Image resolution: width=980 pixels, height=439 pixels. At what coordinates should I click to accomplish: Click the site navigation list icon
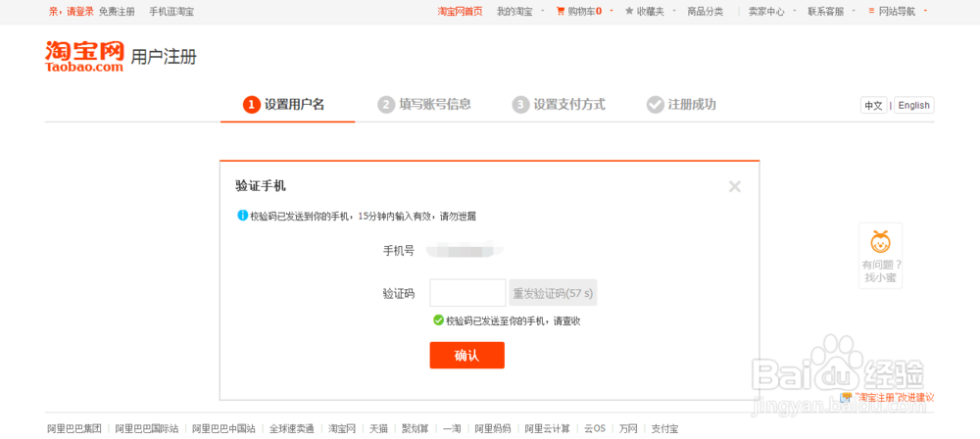(871, 11)
